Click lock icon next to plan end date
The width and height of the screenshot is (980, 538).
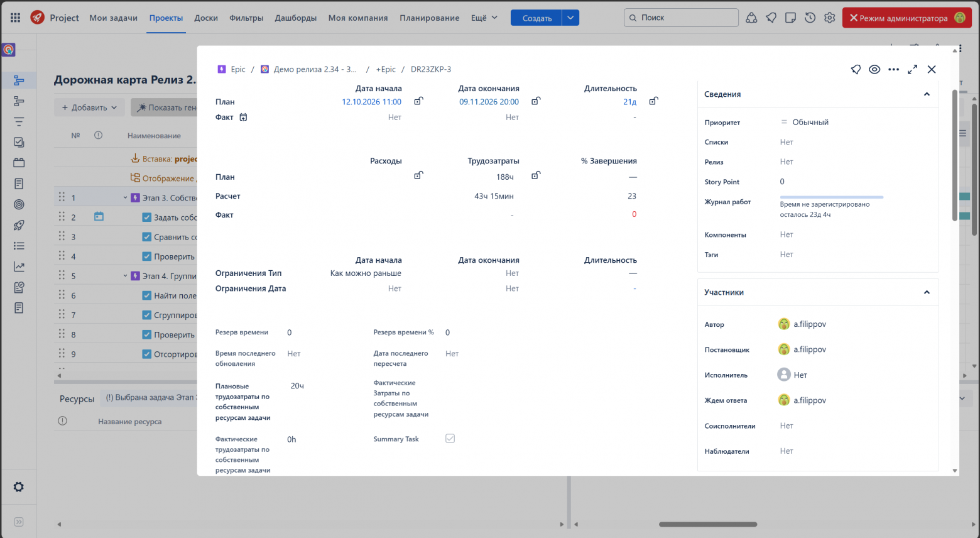point(536,101)
